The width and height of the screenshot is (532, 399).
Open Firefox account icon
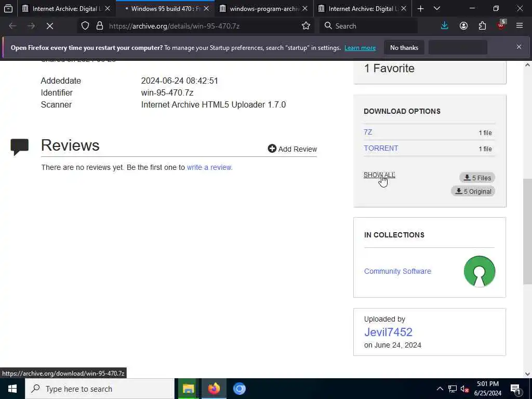(x=463, y=26)
